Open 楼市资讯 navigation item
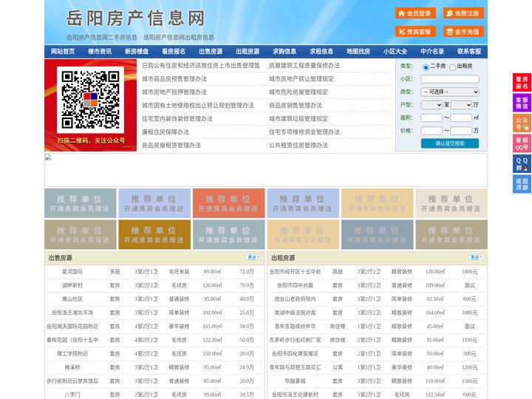The height and width of the screenshot is (399, 532). coord(100,52)
